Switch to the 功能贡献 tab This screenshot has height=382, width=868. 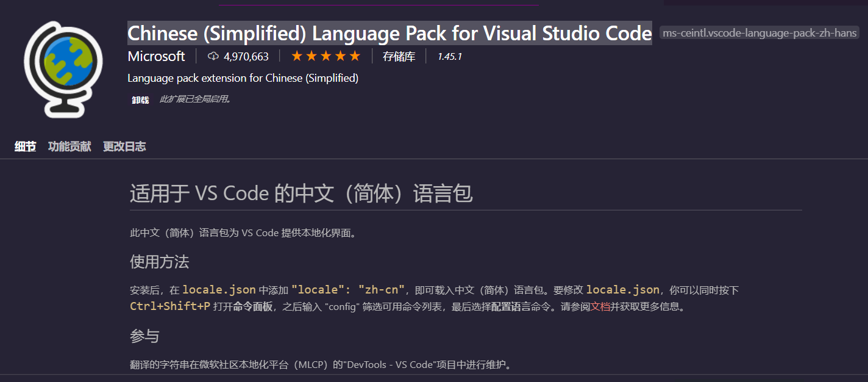69,146
